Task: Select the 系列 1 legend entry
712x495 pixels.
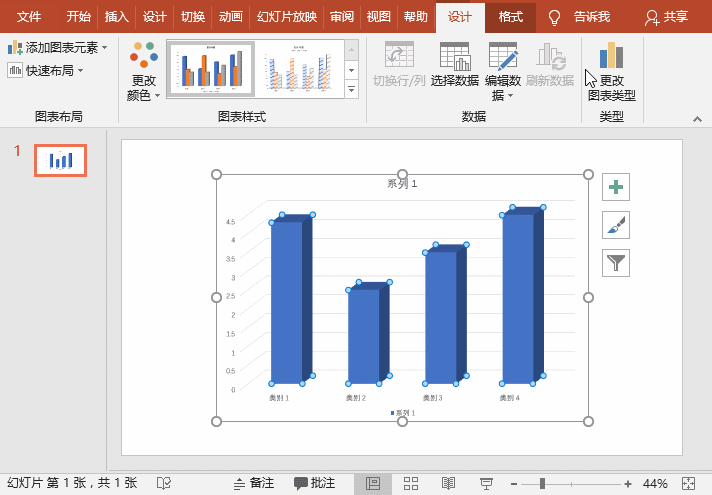Action: (403, 413)
